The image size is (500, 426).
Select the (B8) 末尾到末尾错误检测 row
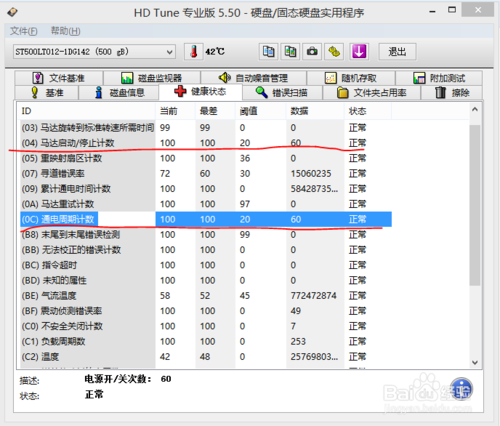(x=206, y=235)
